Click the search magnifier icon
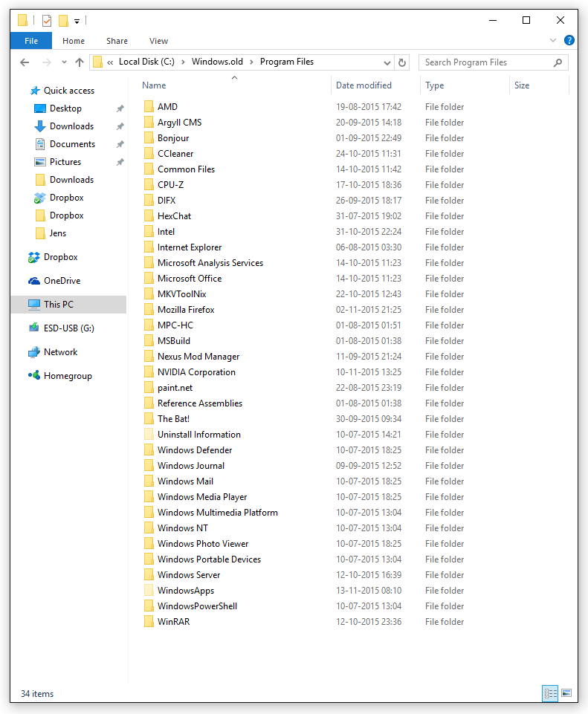Screen dimensions: 588x714 [x=558, y=62]
